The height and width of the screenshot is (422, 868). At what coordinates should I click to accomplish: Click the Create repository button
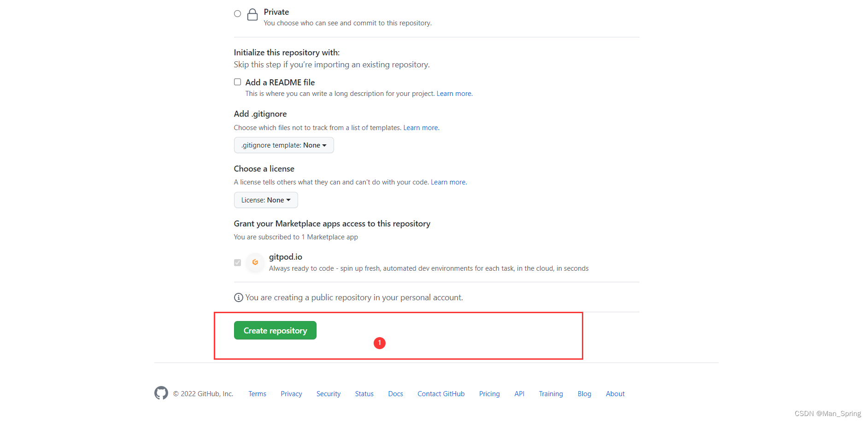(x=275, y=330)
